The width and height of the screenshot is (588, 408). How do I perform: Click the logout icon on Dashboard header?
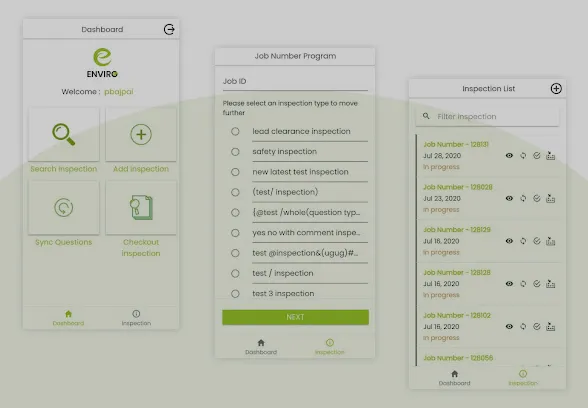pos(169,29)
